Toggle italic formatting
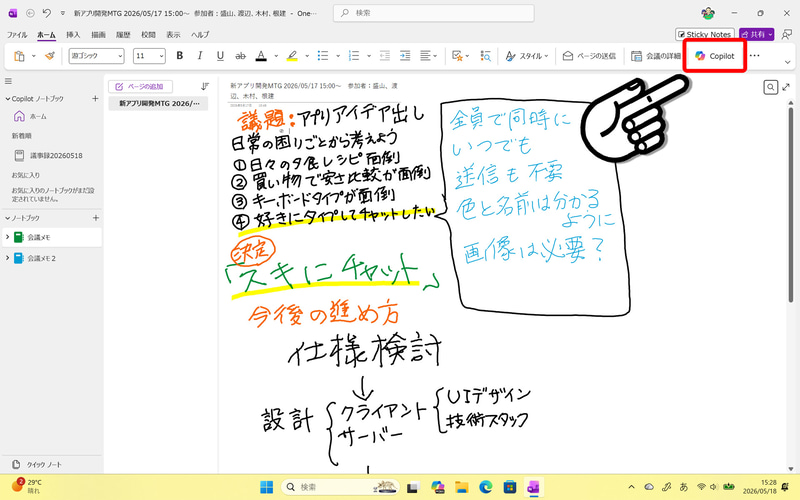 pos(199,56)
